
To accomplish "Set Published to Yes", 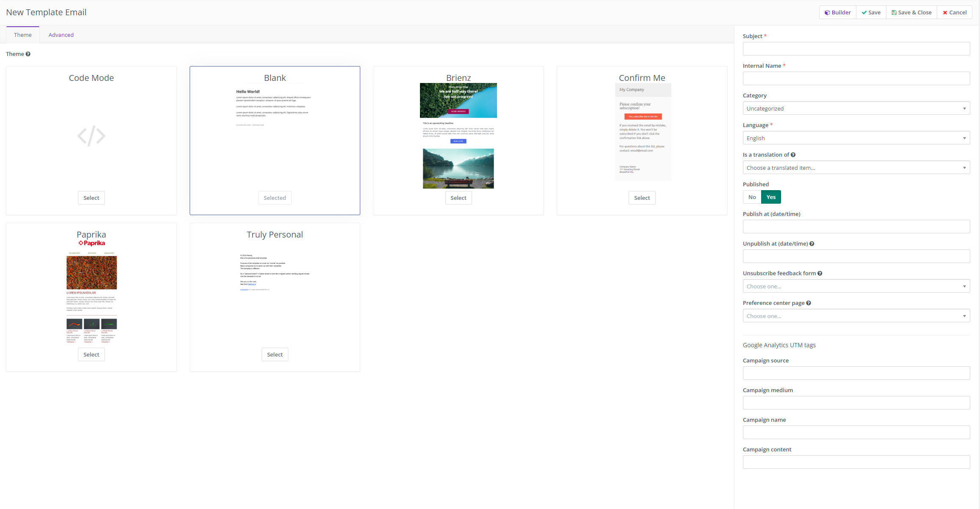I will [771, 197].
